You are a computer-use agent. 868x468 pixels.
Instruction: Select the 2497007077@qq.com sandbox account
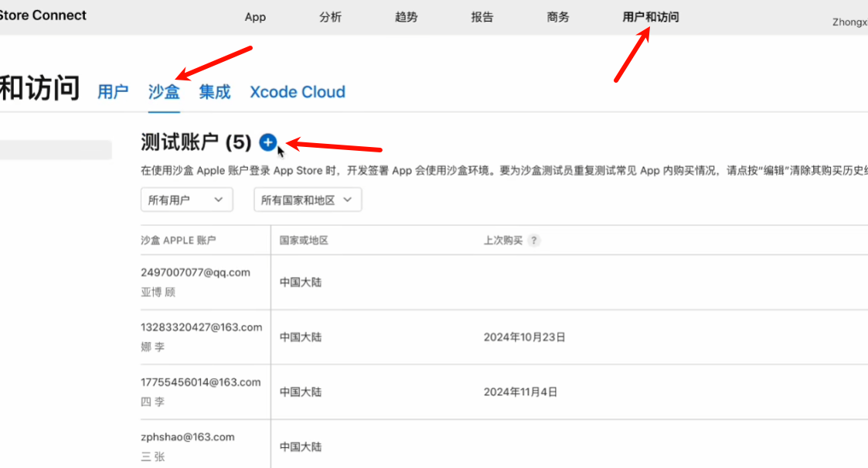196,272
